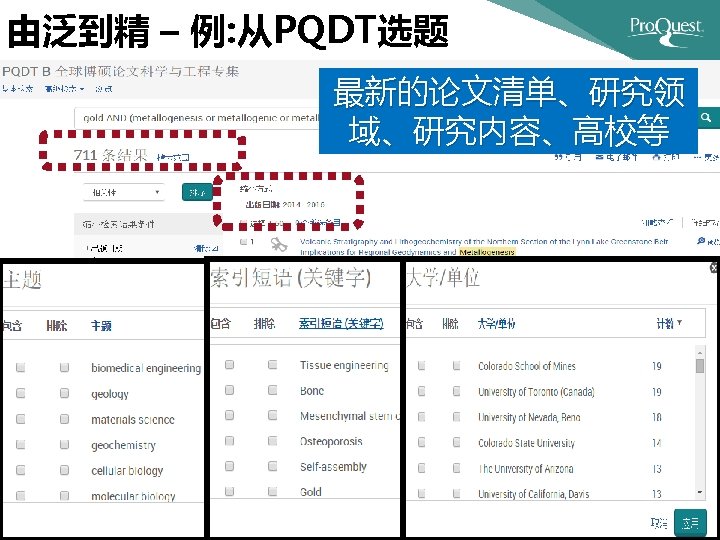Include the cellular biology subject
The height and width of the screenshot is (540, 720).
pyautogui.click(x=20, y=470)
